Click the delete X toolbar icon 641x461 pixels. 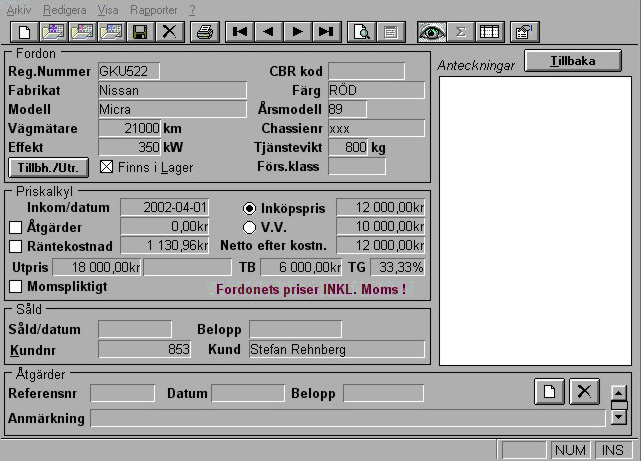pyautogui.click(x=169, y=31)
